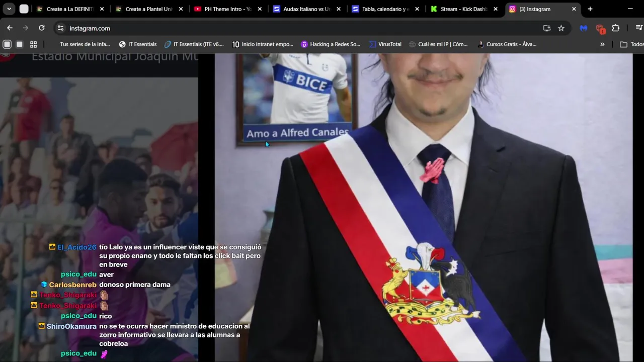Open the apps grid in bookmarks bar

tap(33, 44)
